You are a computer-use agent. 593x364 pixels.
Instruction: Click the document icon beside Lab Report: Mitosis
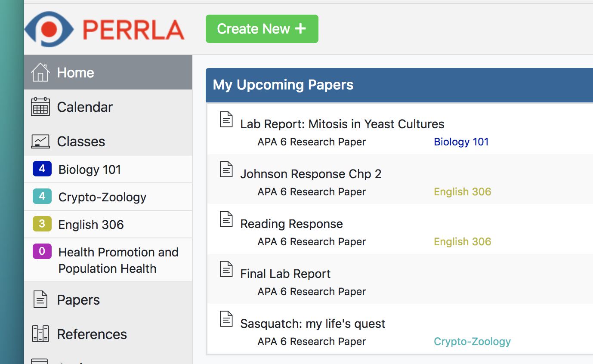pos(226,119)
